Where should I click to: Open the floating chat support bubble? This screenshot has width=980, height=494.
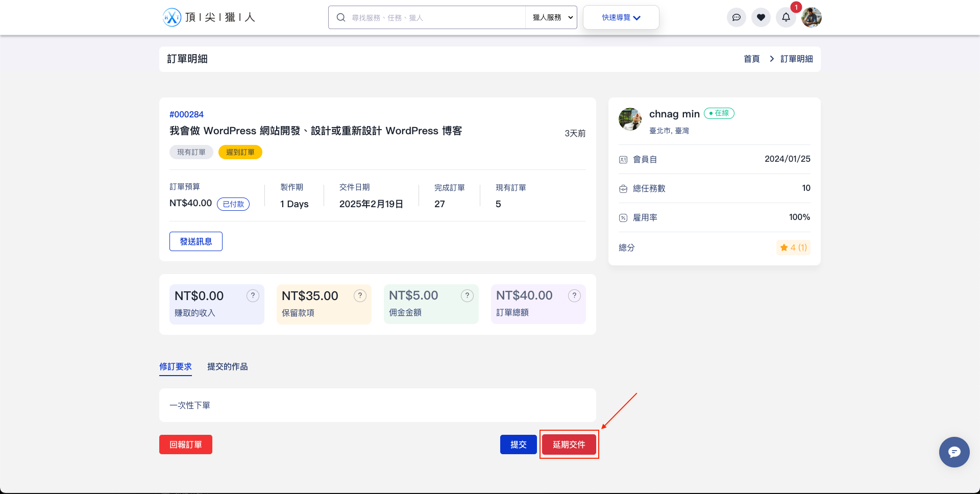tap(954, 452)
